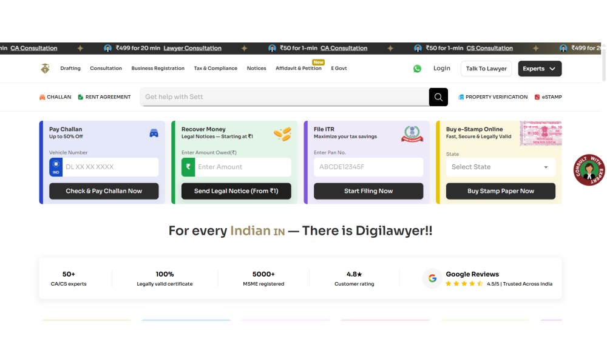
Task: Click the CS Consultation banner link
Action: point(489,49)
